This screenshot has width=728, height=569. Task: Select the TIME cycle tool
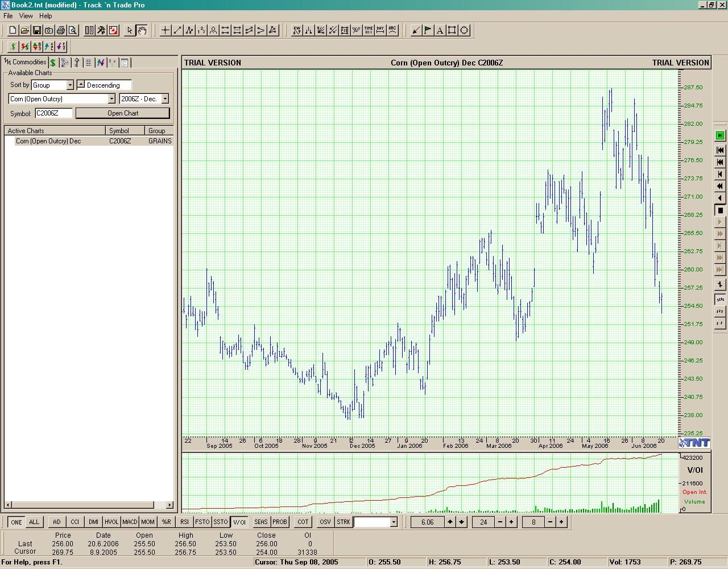pos(369,30)
